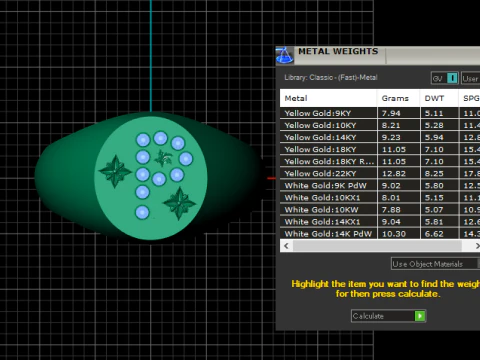Select the small center leaf ornament on ring
Screen dimensions: 480x360
coord(163,158)
